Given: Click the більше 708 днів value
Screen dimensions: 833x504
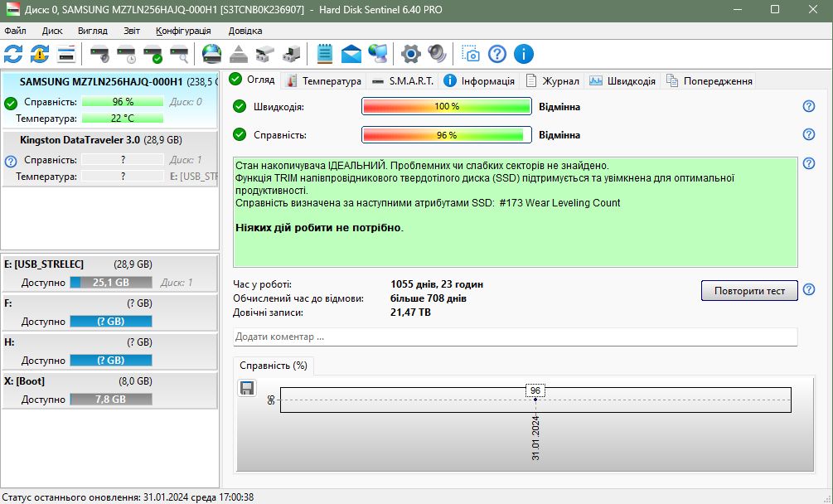Looking at the screenshot, I should click(x=429, y=298).
